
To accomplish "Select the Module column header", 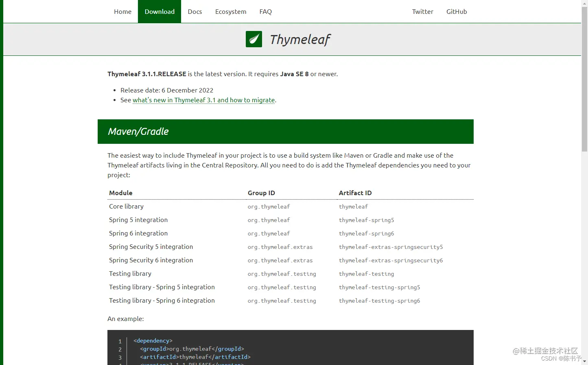I will 121,193.
